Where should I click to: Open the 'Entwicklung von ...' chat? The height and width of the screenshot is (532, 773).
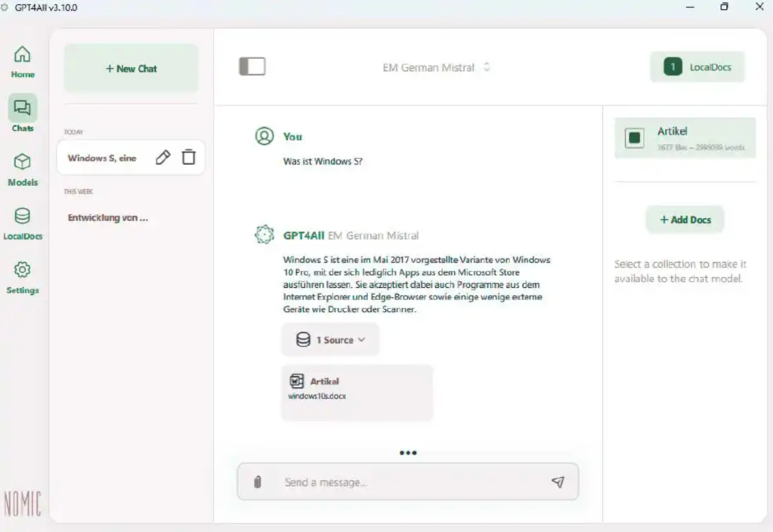(x=108, y=218)
